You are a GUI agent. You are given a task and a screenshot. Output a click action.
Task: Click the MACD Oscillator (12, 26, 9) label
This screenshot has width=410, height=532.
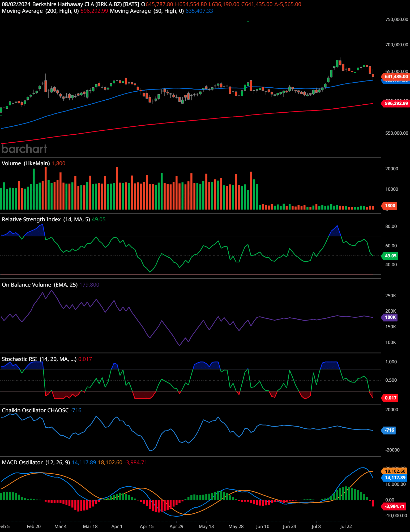pyautogui.click(x=36, y=462)
